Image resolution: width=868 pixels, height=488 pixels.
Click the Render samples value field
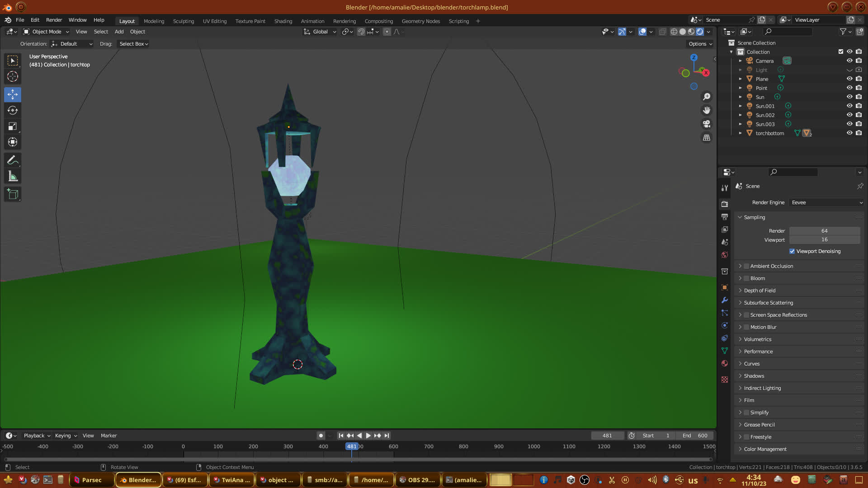(x=824, y=231)
